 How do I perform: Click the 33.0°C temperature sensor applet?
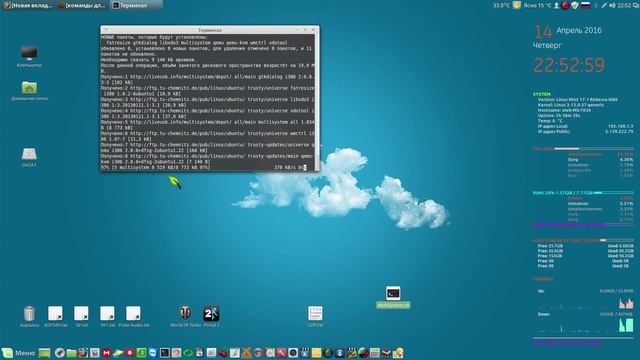click(x=502, y=5)
